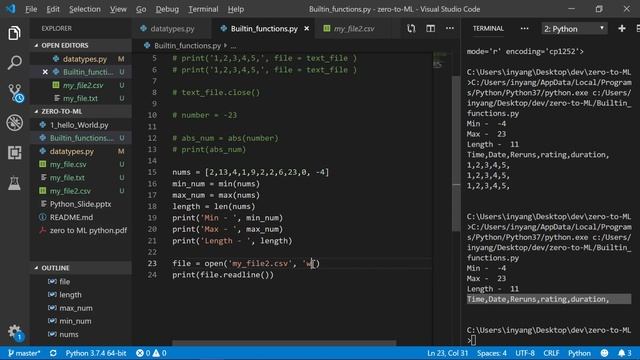
Task: Open notifications bell in status bar
Action: point(624,353)
